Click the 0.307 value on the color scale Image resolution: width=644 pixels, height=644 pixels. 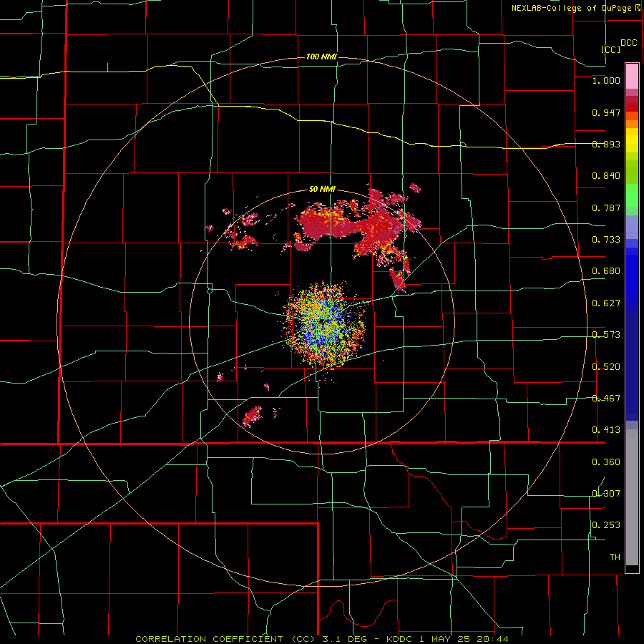point(606,494)
